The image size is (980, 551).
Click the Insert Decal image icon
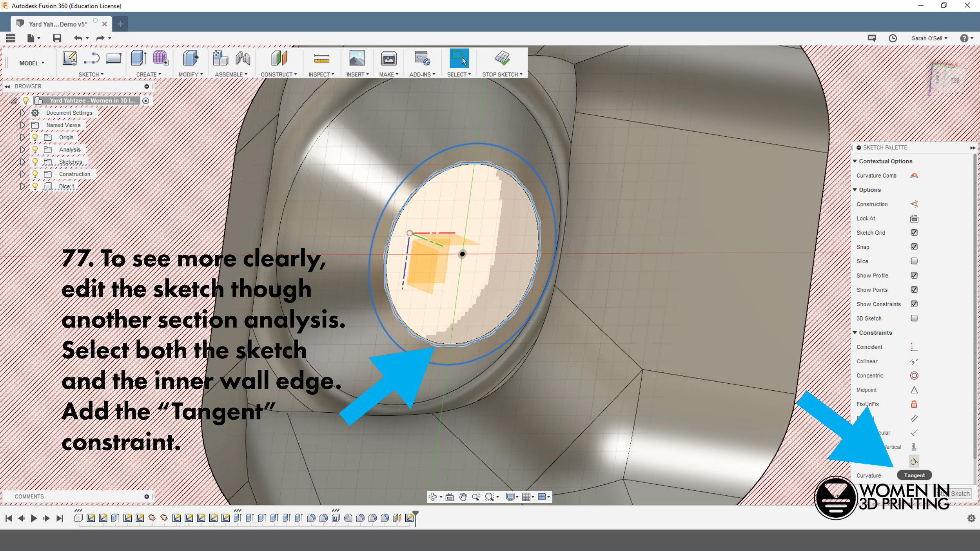pyautogui.click(x=357, y=58)
